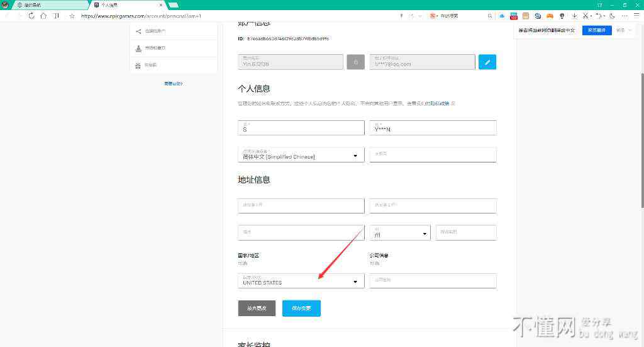Click the company name input field

point(433,281)
